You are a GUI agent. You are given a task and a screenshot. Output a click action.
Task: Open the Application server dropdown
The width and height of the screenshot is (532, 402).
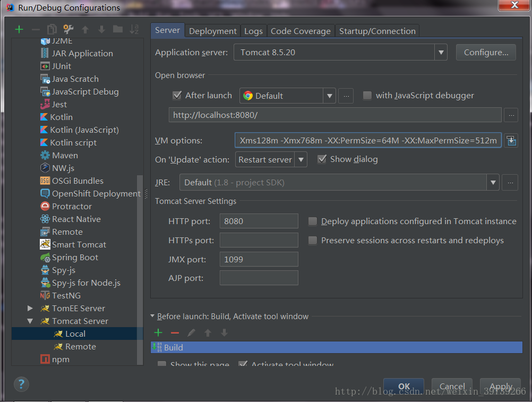click(441, 53)
